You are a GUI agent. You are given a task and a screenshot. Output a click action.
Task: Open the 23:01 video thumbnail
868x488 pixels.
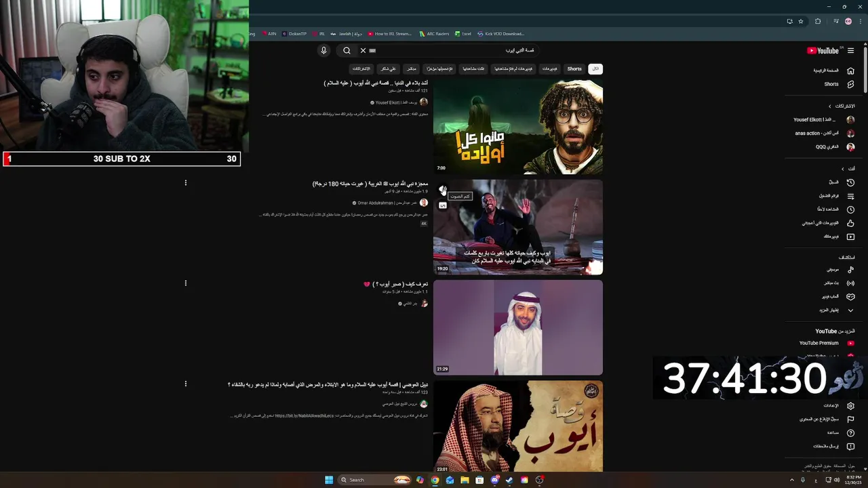click(518, 426)
